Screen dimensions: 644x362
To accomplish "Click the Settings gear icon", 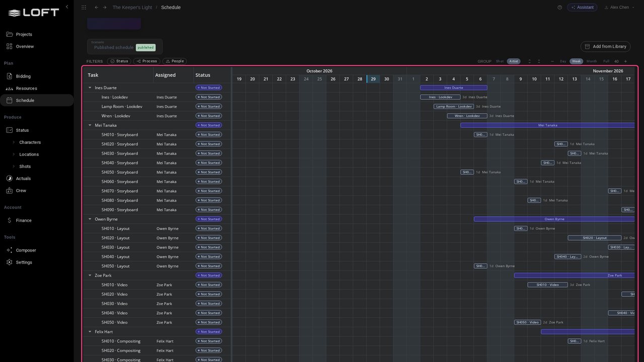I will click(x=10, y=262).
